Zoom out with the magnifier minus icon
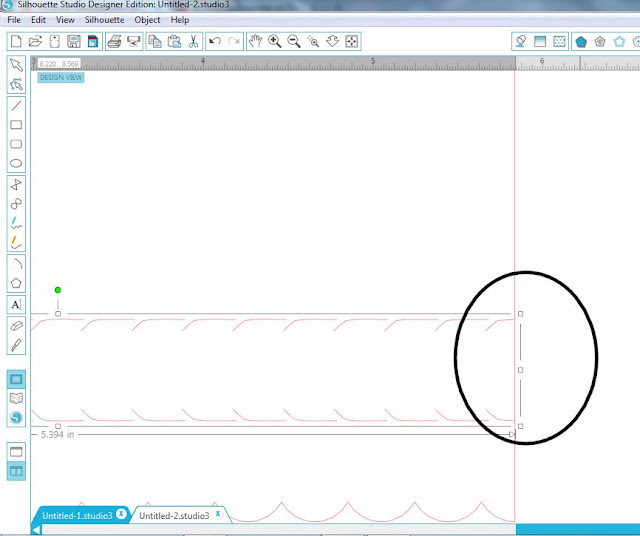The height and width of the screenshot is (536, 640). click(294, 41)
